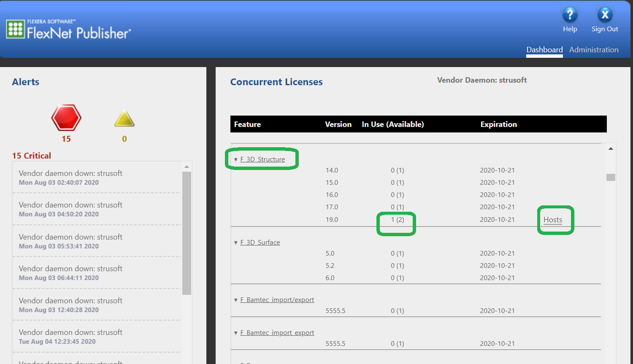Collapse the F_Bamtec_import/export triangle
Viewport: 633px width, 364px height.
pyautogui.click(x=236, y=300)
